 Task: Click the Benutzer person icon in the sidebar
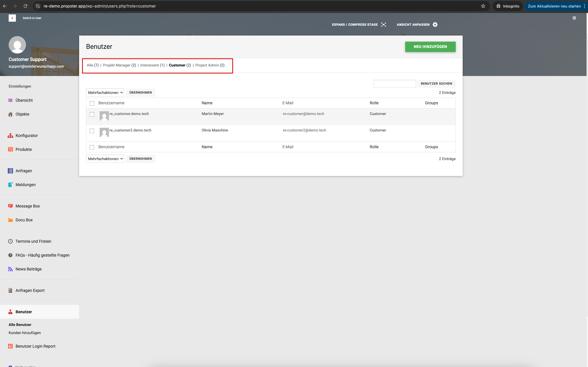[10, 312]
